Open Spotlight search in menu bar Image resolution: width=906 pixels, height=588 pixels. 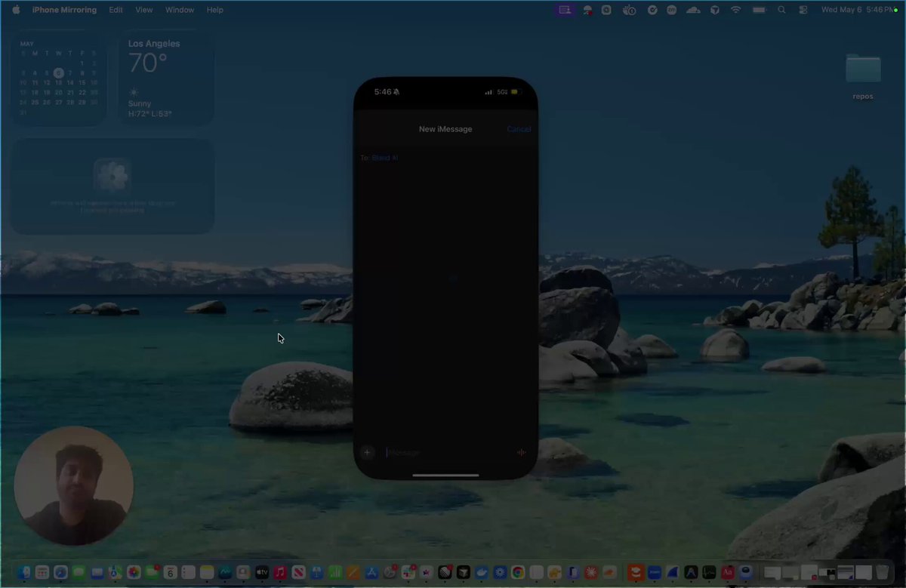[781, 10]
